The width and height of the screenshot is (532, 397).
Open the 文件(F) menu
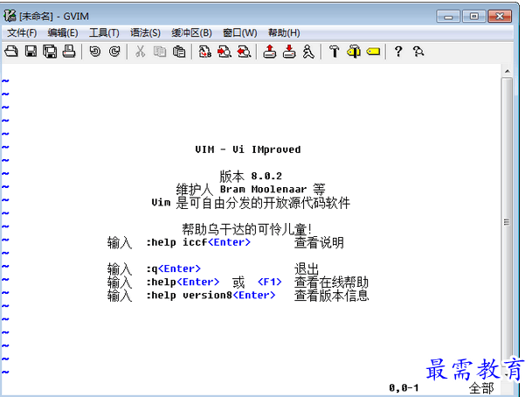click(22, 33)
